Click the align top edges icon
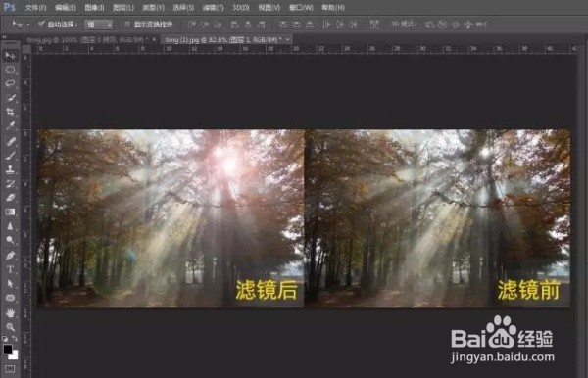This screenshot has height=378, width=588. (192, 24)
